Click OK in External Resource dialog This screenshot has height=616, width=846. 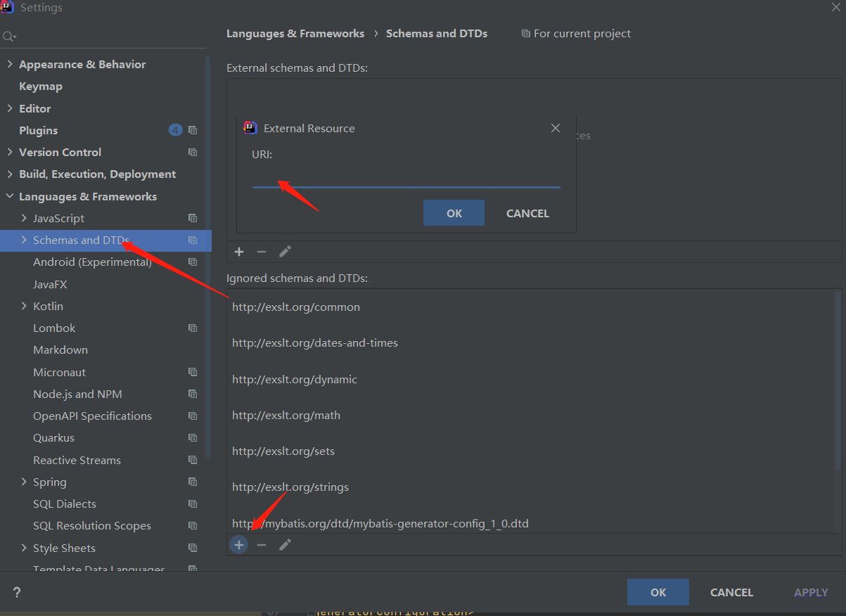tap(454, 213)
